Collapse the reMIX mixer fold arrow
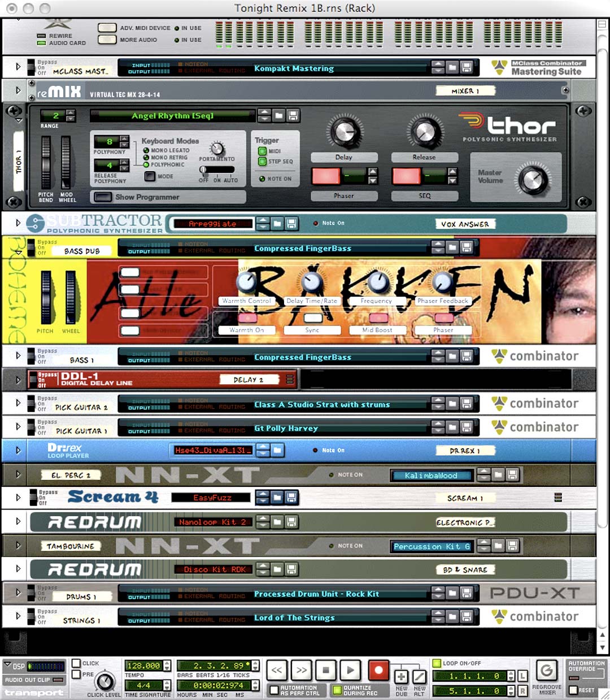This screenshot has height=700, width=610. pyautogui.click(x=18, y=90)
